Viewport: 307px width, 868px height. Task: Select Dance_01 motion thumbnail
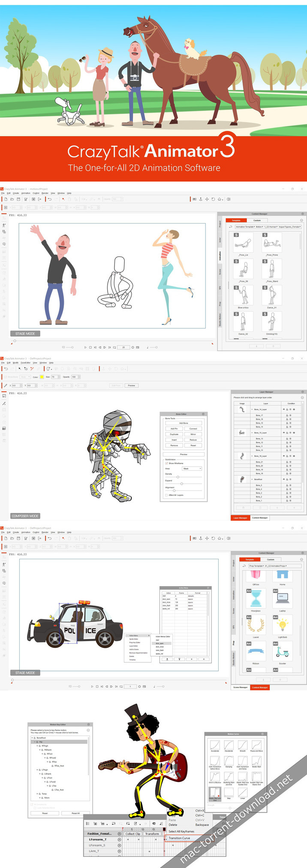[x=271, y=295]
